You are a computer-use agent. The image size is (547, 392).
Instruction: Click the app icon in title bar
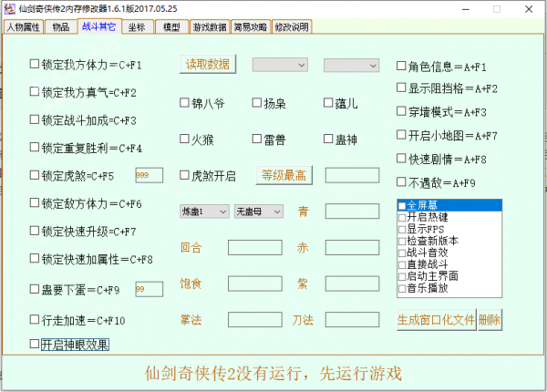[x=9, y=9]
